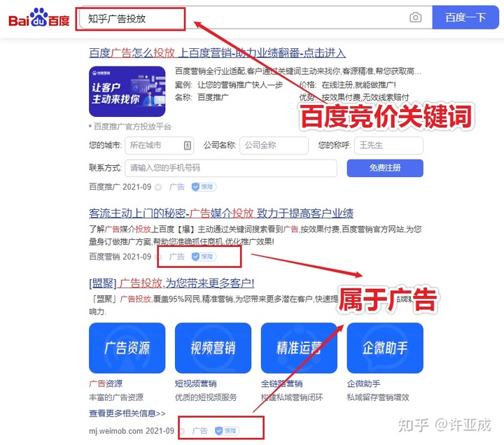Click the 企微助手 blue tile
Image resolution: width=504 pixels, height=445 pixels.
click(385, 348)
